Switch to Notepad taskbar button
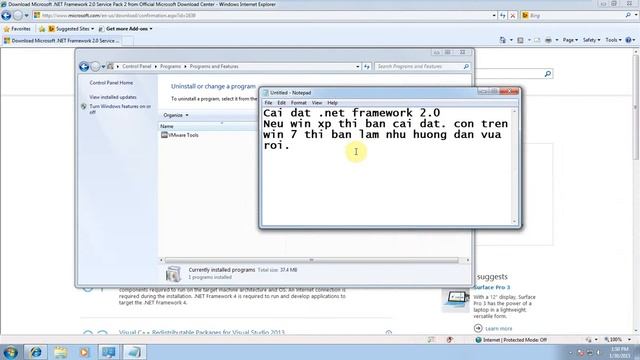The image size is (640, 360). (134, 352)
